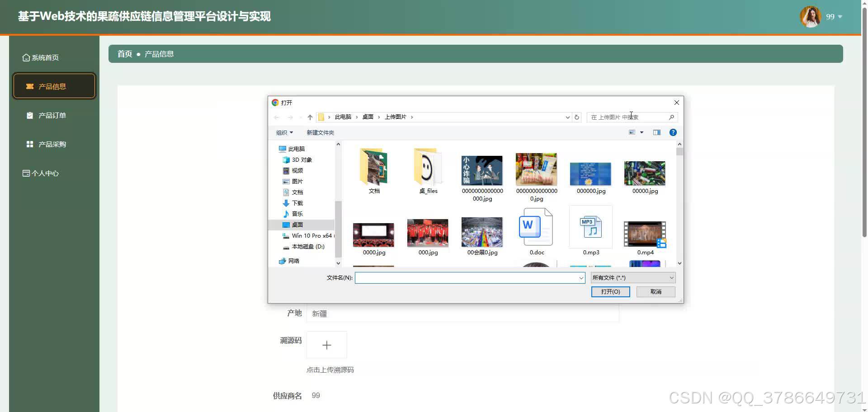Click the up-one-level arrow in the dialog

(310, 117)
